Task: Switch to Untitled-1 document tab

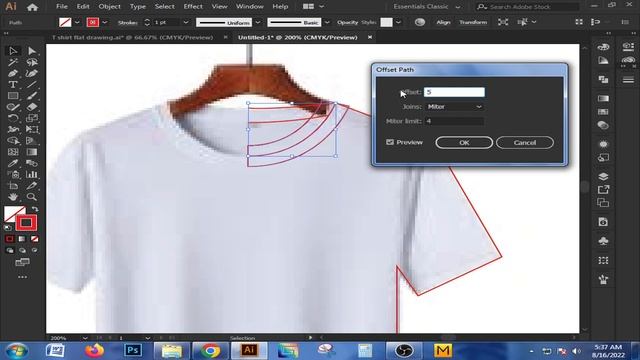Action: [298, 37]
